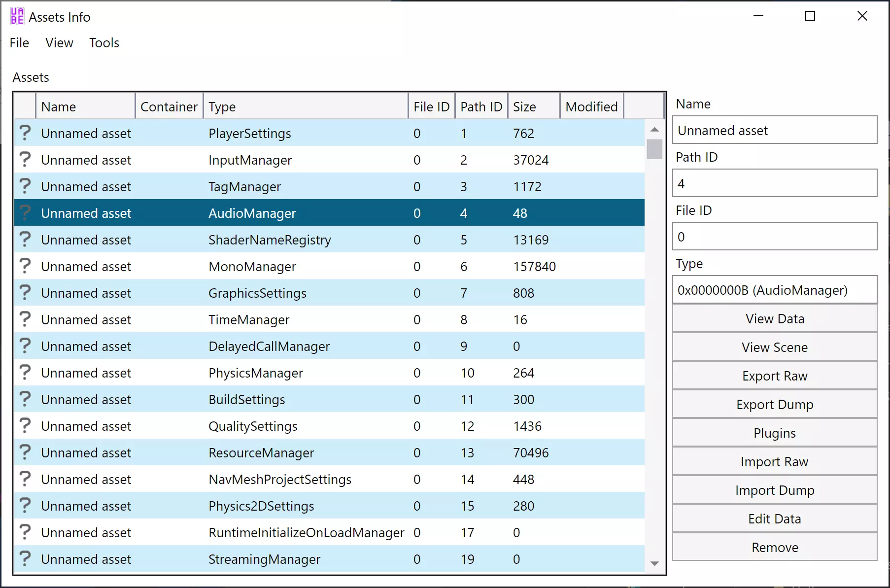This screenshot has height=588, width=890.
Task: Click the Path ID field showing 4
Action: (775, 183)
